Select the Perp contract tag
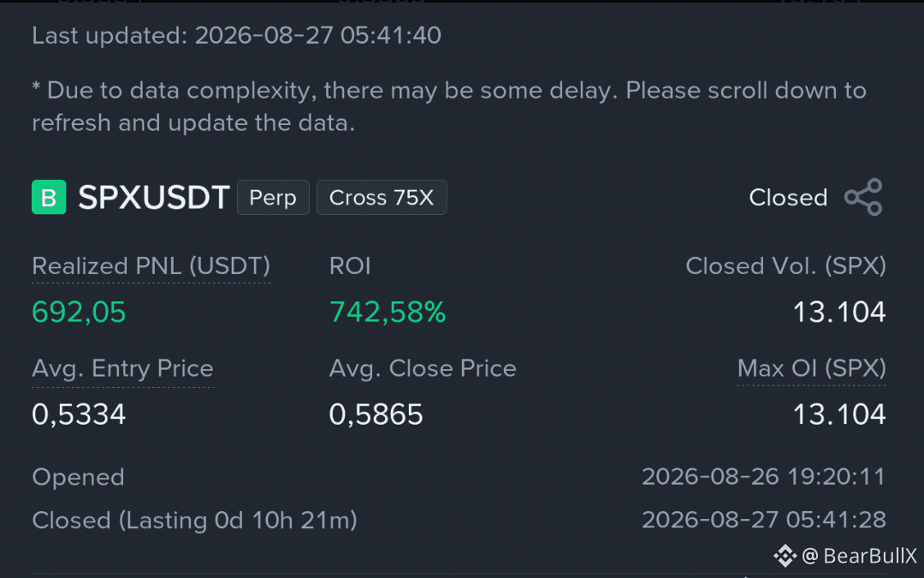 (x=273, y=198)
